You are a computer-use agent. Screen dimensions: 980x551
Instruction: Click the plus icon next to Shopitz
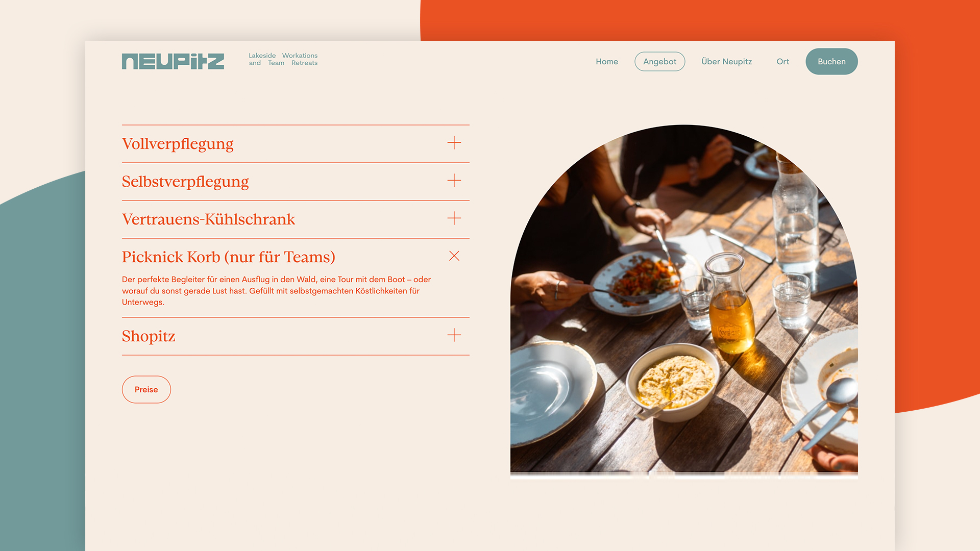(454, 335)
